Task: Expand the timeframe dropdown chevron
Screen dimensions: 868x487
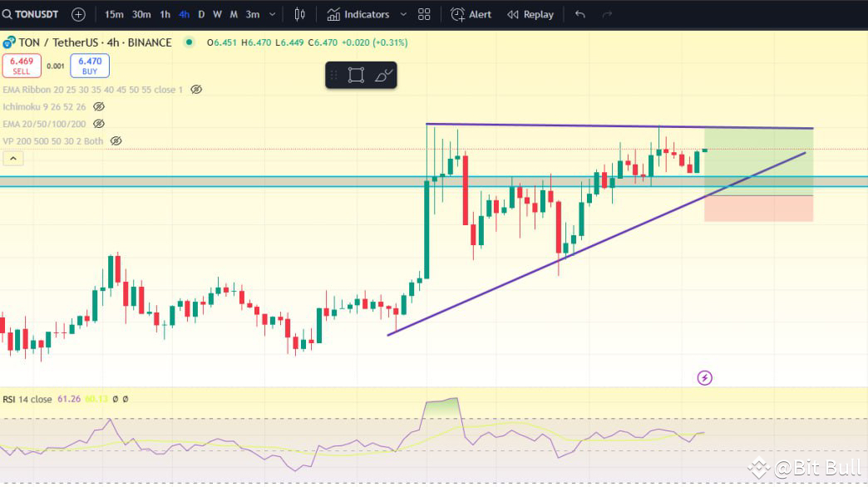Action: click(272, 14)
